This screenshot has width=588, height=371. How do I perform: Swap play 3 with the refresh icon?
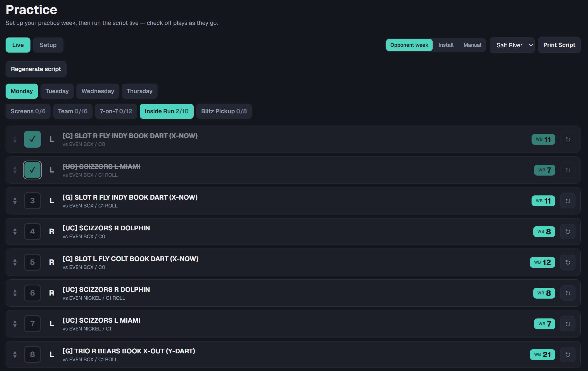[568, 201]
